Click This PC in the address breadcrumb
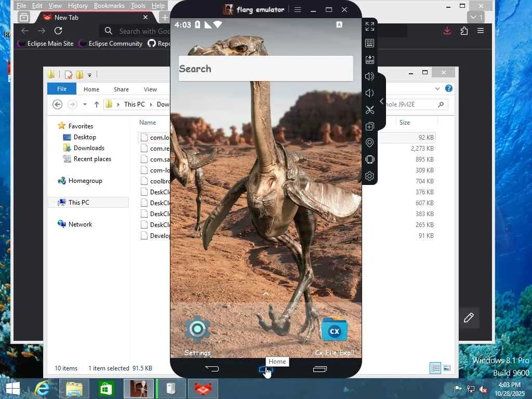Image resolution: width=532 pixels, height=399 pixels. pos(135,104)
